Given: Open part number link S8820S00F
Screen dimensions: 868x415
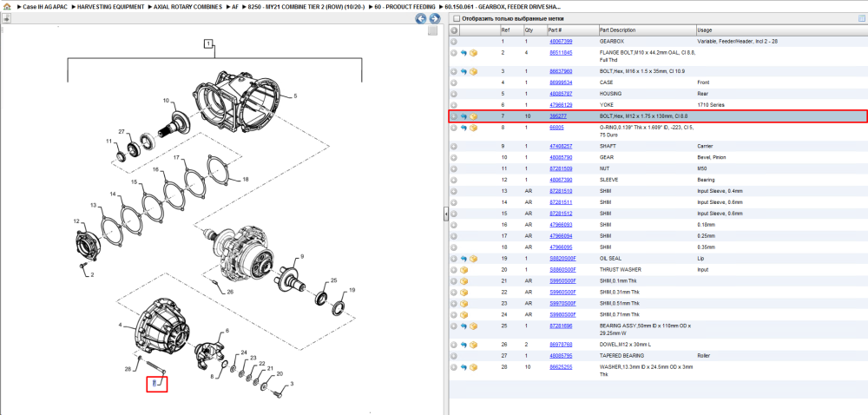Looking at the screenshot, I should tap(562, 259).
